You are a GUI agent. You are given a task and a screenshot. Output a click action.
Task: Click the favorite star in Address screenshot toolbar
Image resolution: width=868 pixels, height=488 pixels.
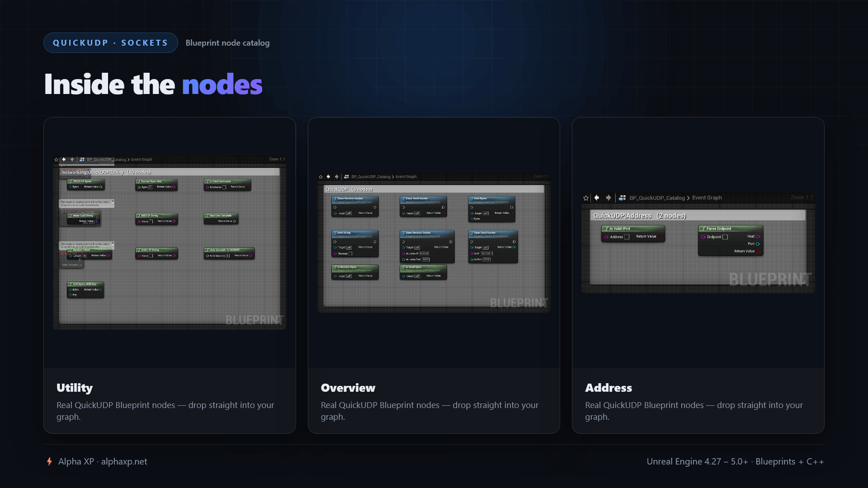[586, 198]
